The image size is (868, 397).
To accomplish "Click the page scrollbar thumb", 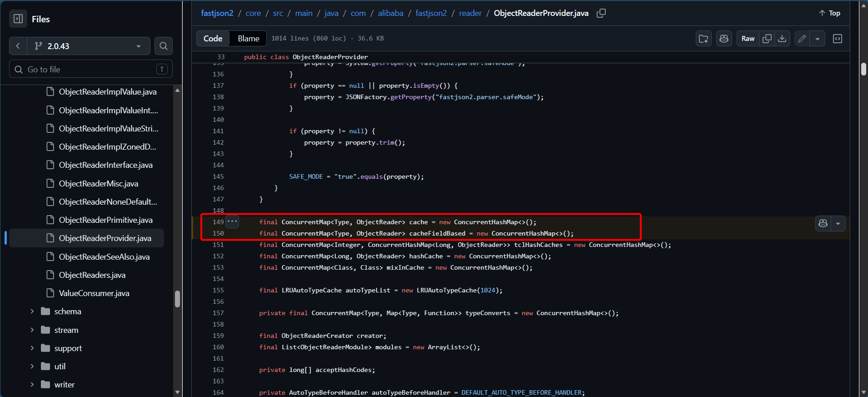I will coord(863,69).
